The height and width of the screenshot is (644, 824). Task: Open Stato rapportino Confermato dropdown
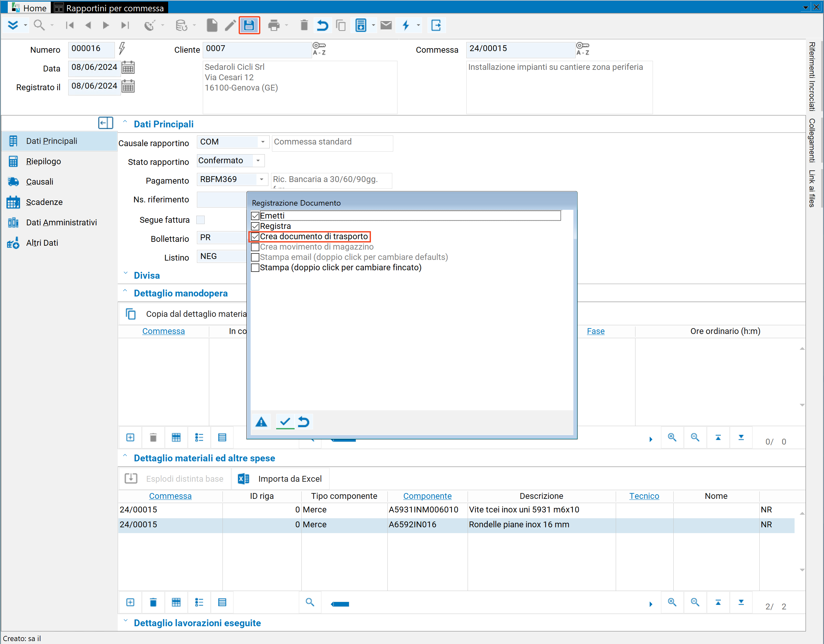pyautogui.click(x=258, y=161)
